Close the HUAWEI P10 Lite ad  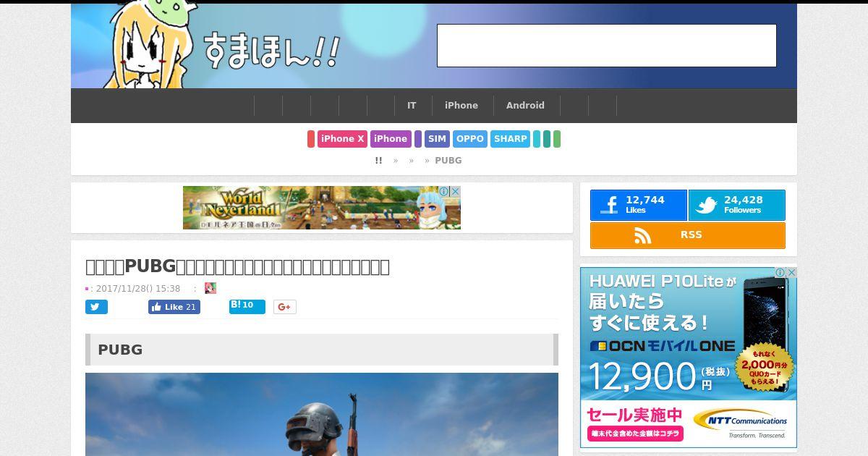coord(791,273)
